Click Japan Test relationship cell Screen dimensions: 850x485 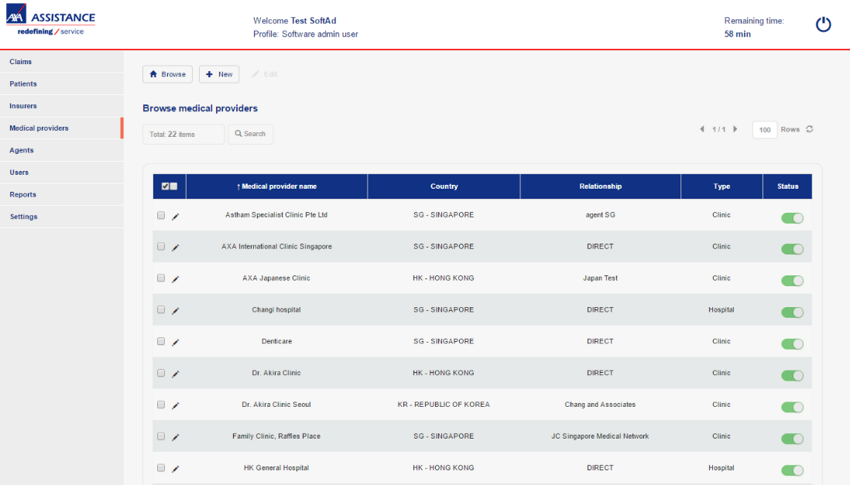600,278
